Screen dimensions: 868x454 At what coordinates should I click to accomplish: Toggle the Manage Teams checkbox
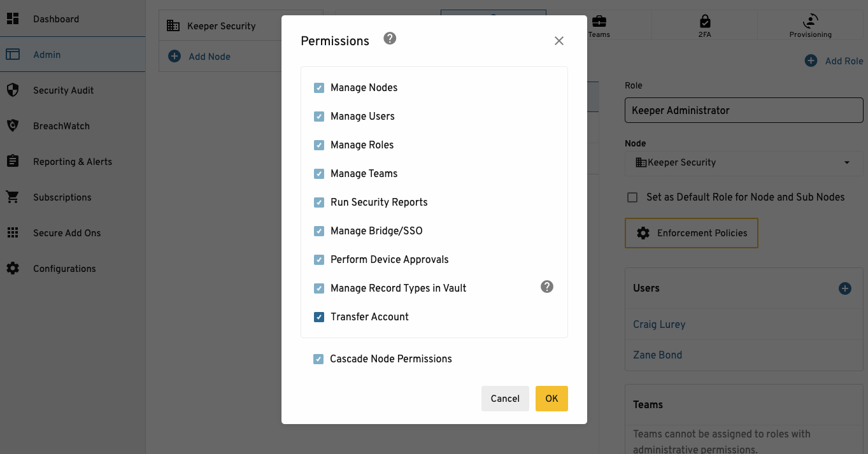pyautogui.click(x=319, y=174)
